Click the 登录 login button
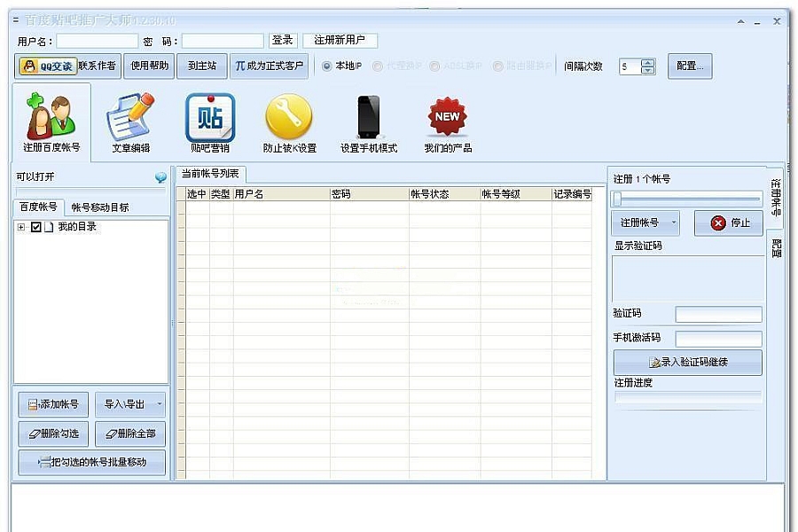The image size is (798, 532). click(x=283, y=40)
